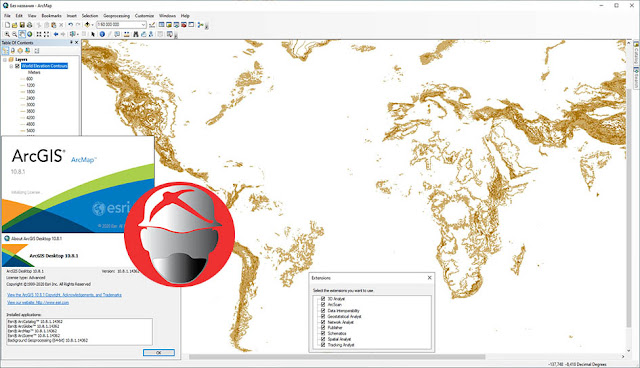Open the Find binoculars tool

(136, 34)
